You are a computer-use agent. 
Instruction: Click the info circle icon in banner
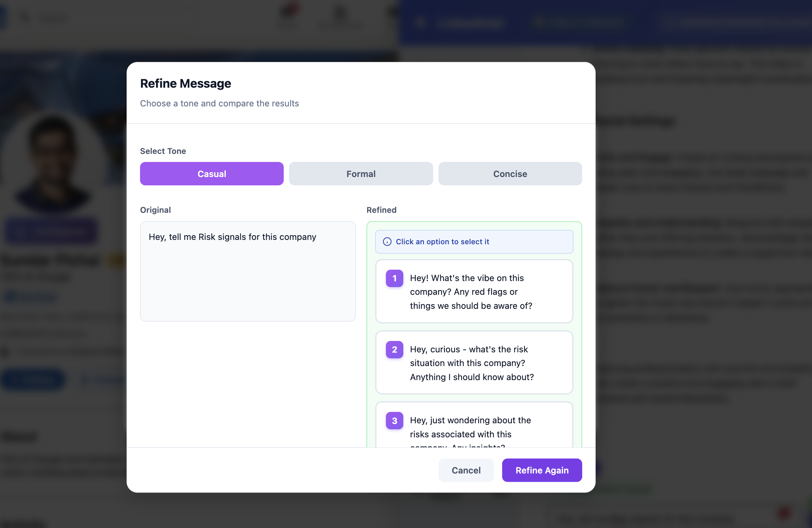[x=387, y=242]
